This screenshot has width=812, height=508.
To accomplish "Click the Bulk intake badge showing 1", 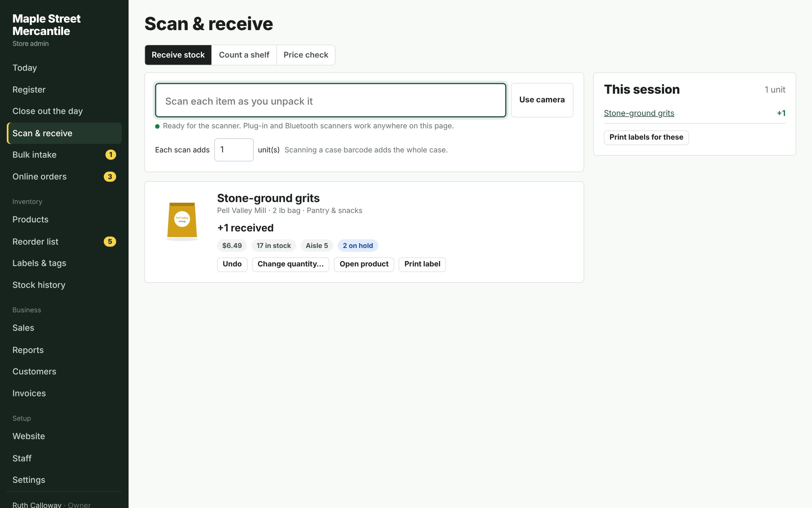I will [111, 155].
